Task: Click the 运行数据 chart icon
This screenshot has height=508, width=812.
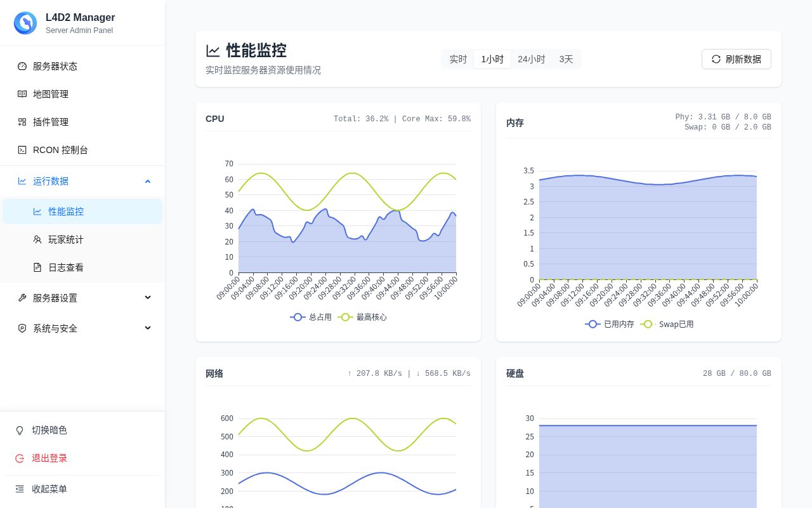Action: (22, 181)
